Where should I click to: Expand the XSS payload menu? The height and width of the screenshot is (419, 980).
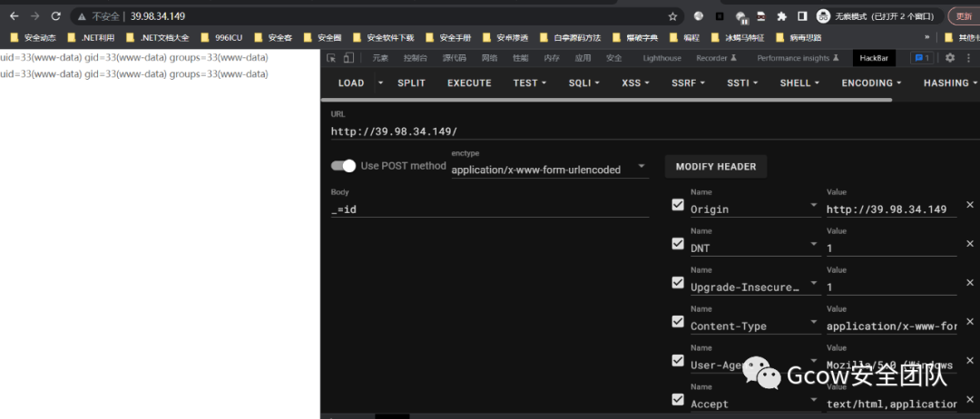coord(635,83)
